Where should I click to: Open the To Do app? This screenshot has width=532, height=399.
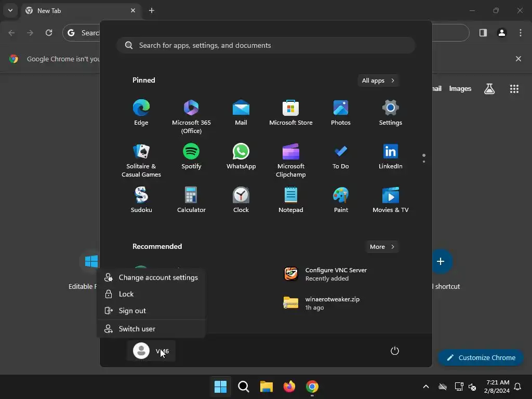pos(341,157)
